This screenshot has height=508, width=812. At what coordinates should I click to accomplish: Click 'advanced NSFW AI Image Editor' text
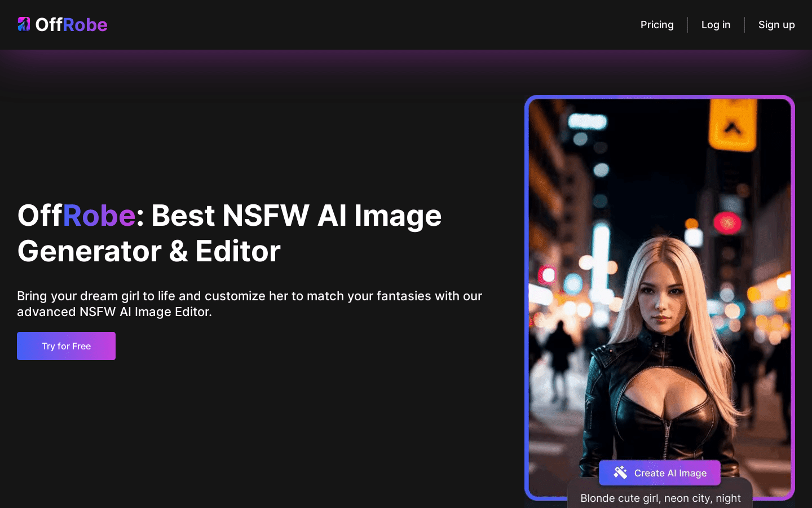(114, 312)
